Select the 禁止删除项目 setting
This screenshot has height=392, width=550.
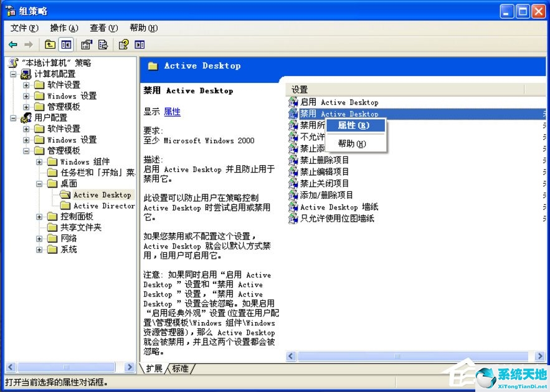pos(324,160)
